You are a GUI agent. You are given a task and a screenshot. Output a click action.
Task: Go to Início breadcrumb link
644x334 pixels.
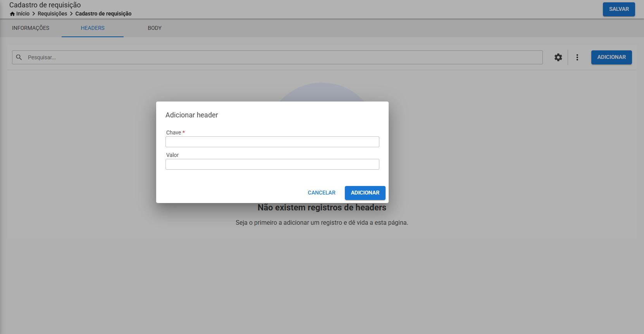[23, 14]
